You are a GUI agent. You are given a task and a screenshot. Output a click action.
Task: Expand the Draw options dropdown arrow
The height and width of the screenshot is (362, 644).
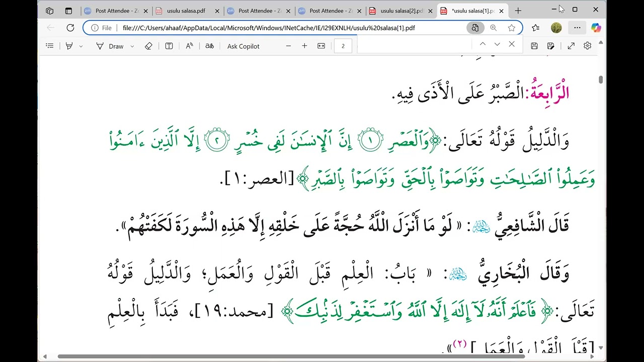pyautogui.click(x=132, y=46)
